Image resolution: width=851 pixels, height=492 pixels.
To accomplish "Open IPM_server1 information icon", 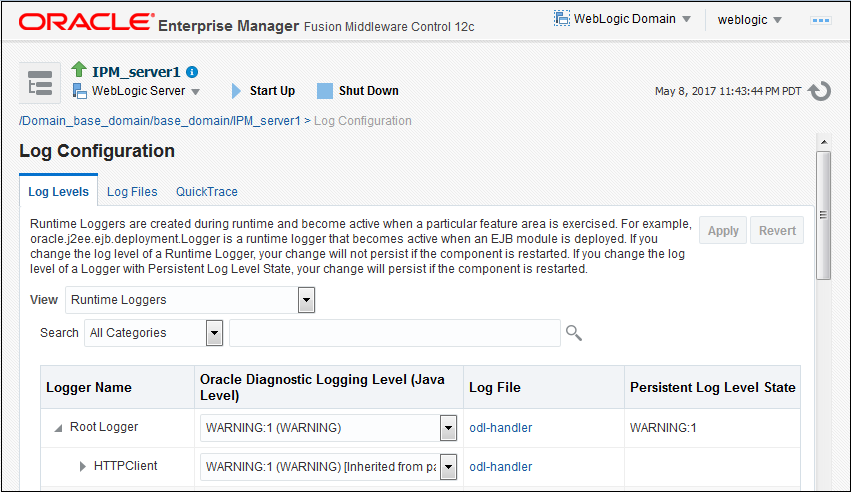I will tap(192, 72).
